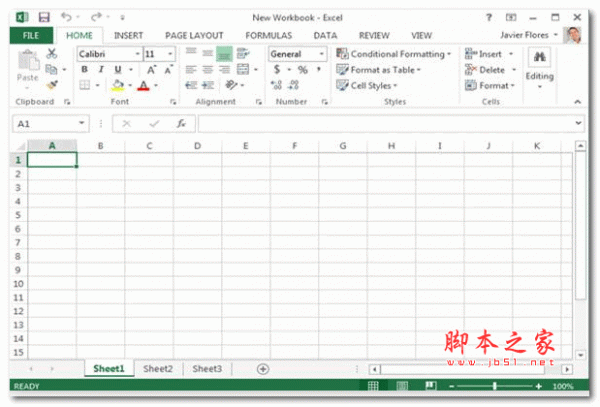Toggle highlighted Bottom Align button
This screenshot has width=600, height=407.
(225, 54)
